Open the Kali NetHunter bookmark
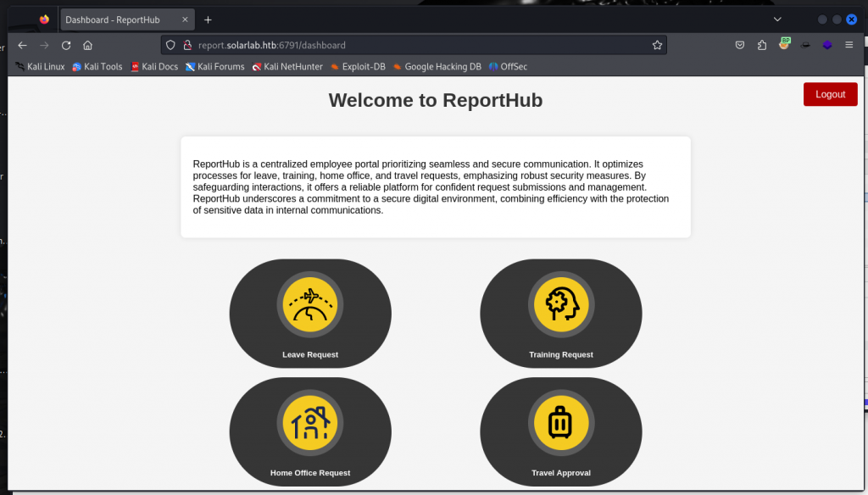 click(287, 66)
